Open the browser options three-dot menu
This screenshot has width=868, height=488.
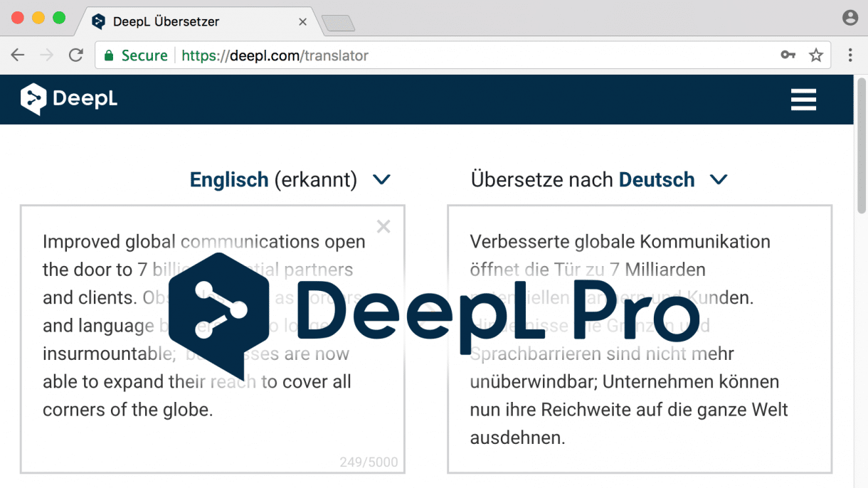(850, 55)
